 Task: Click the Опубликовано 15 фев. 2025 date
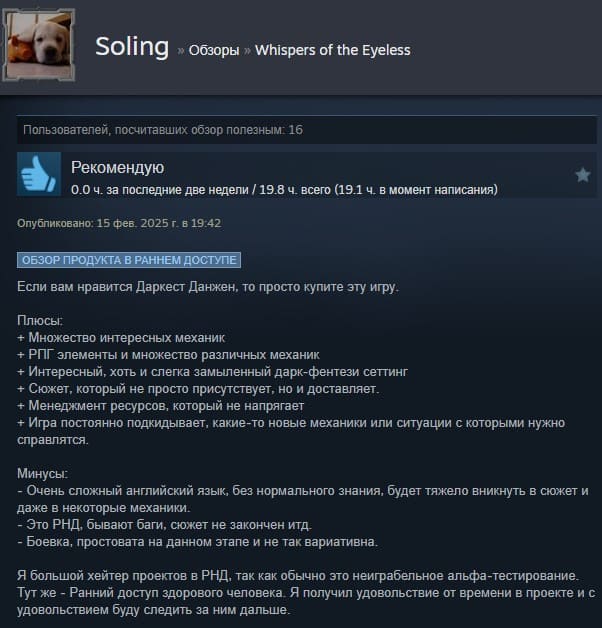119,223
